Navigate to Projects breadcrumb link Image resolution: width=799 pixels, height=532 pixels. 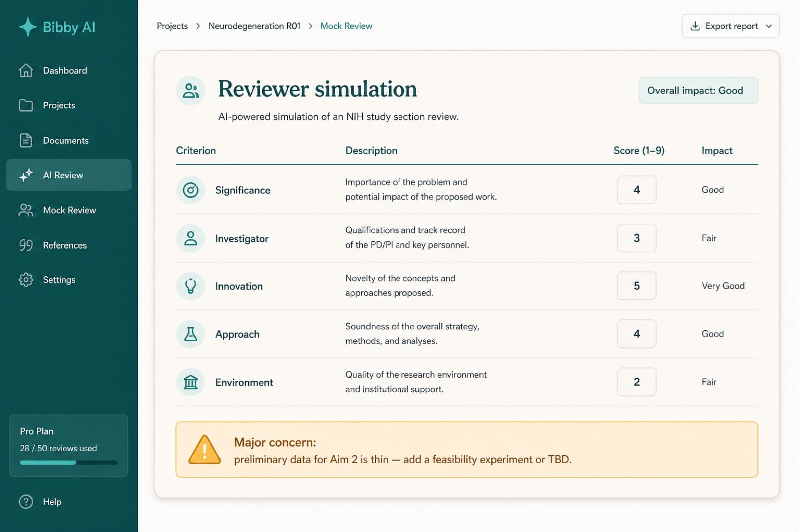tap(172, 26)
